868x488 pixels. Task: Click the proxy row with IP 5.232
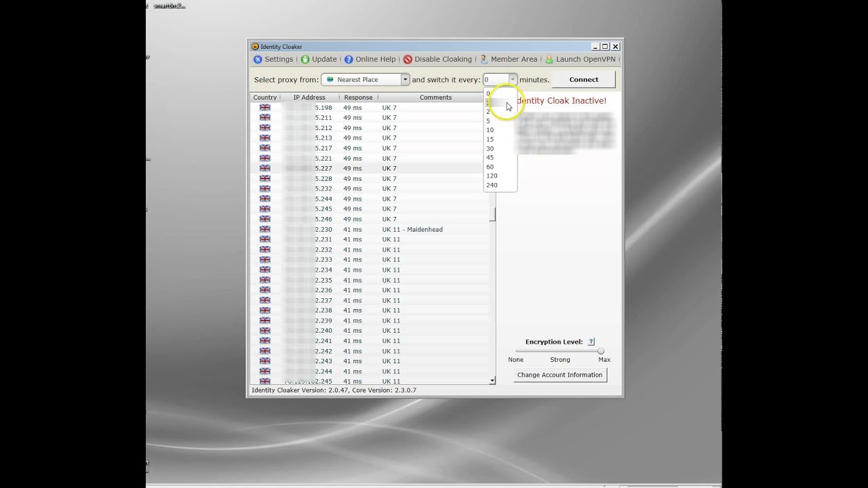pos(370,189)
